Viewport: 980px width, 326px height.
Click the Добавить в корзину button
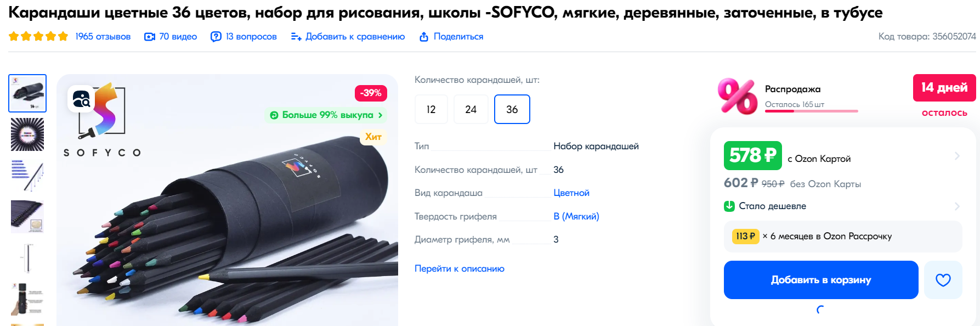pos(821,280)
